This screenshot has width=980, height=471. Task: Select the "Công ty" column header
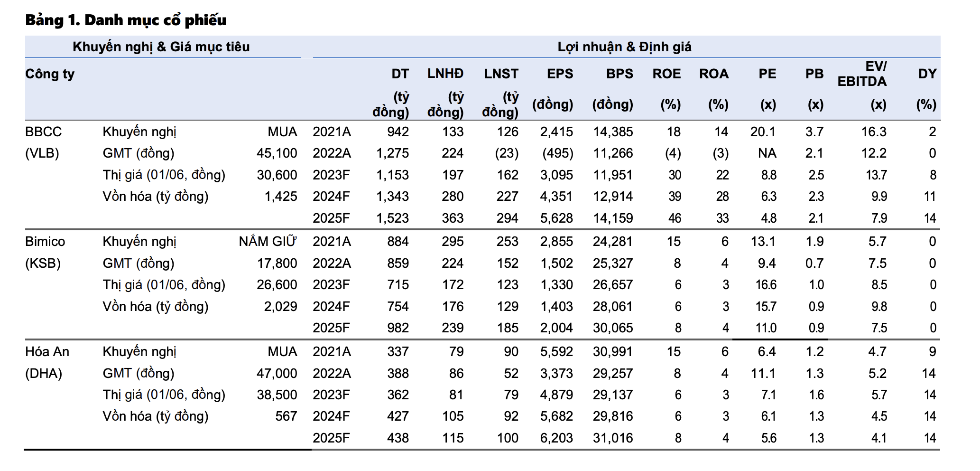point(50,74)
